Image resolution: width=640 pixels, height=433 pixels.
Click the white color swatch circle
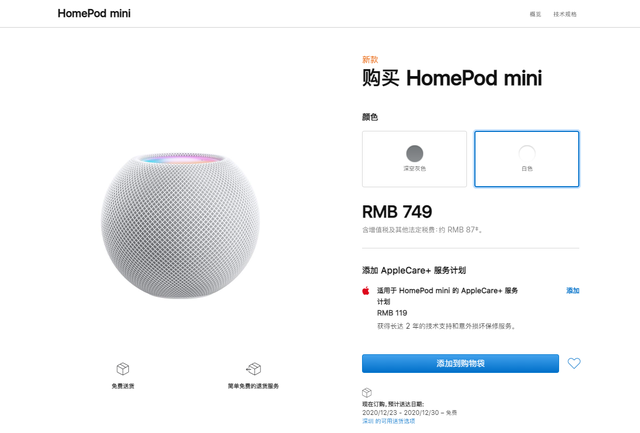coord(526,153)
